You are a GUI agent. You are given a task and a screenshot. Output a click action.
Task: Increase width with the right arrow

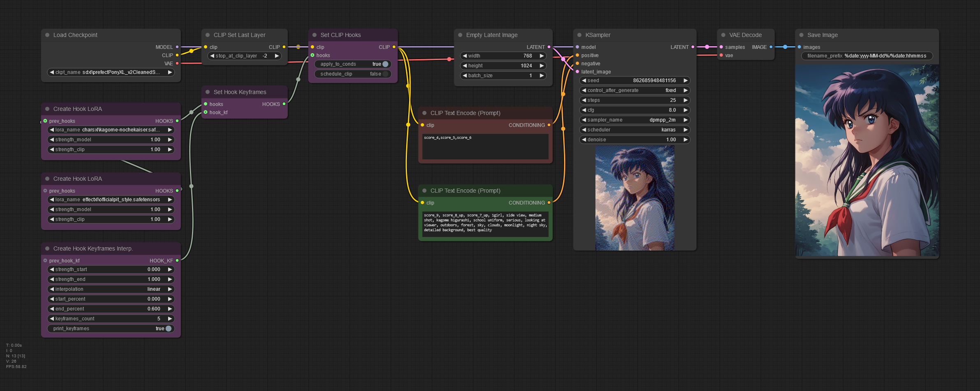click(542, 56)
